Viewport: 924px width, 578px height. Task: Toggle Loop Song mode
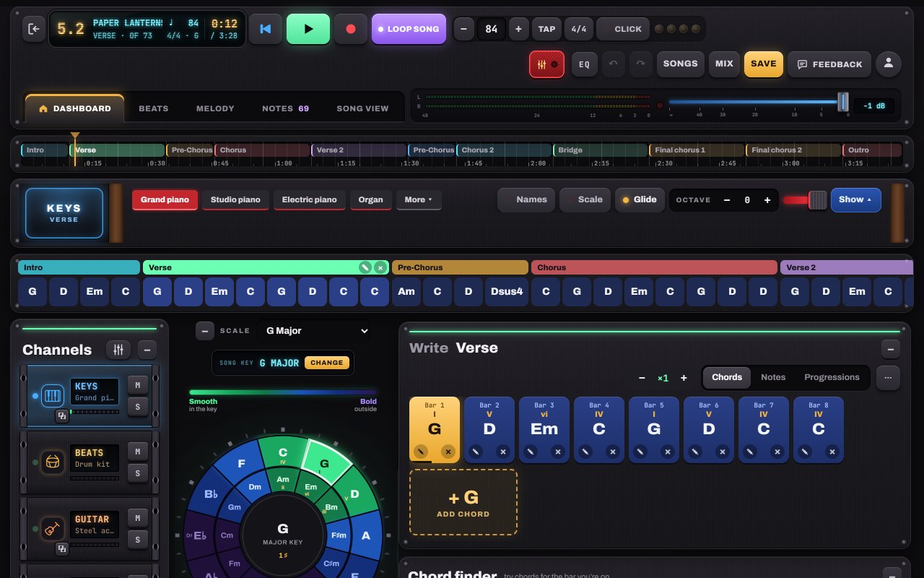pos(409,29)
